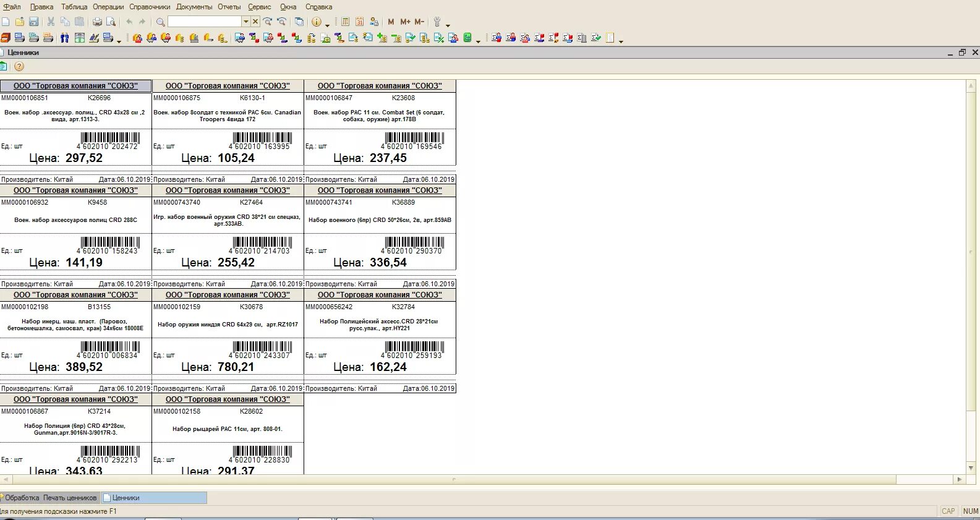This screenshot has width=980, height=520.
Task: Expand dropdown arrow after notepad icon
Action: pos(621,41)
